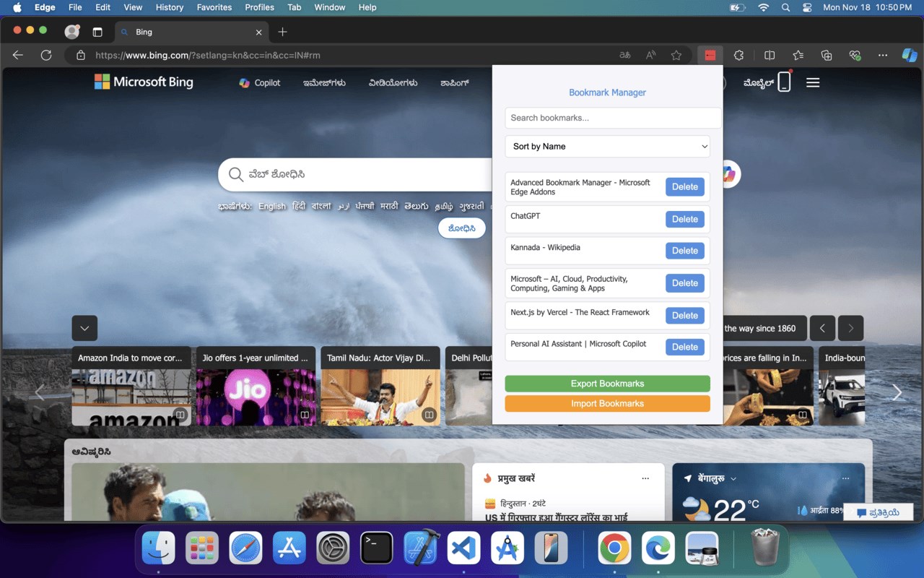Screen dimensions: 924x578
Task: Open the Profiles menu
Action: click(x=259, y=7)
